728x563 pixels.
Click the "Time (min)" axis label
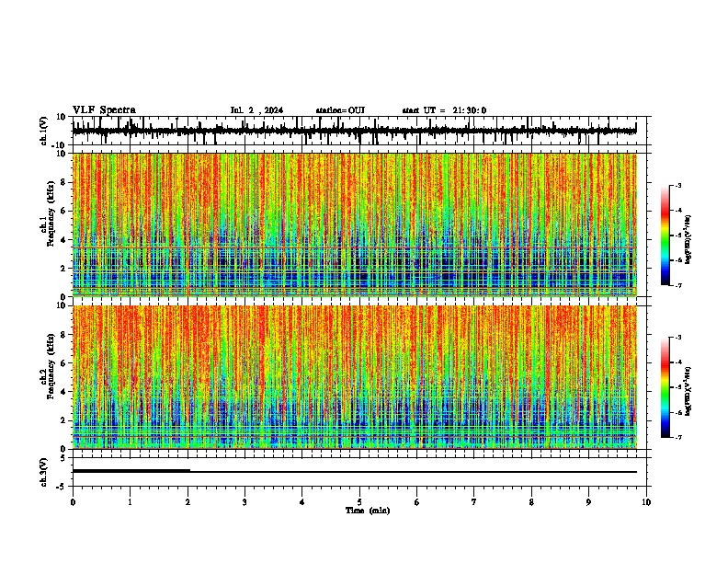(368, 511)
